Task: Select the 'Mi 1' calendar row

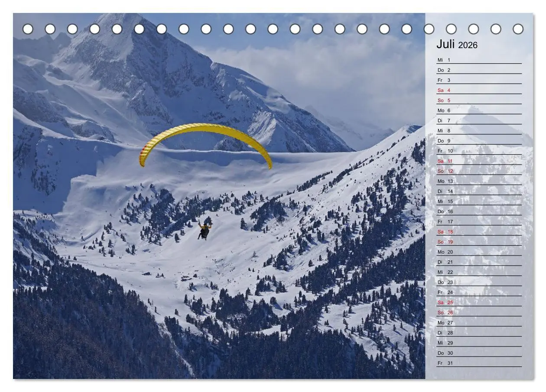Action: (x=479, y=60)
